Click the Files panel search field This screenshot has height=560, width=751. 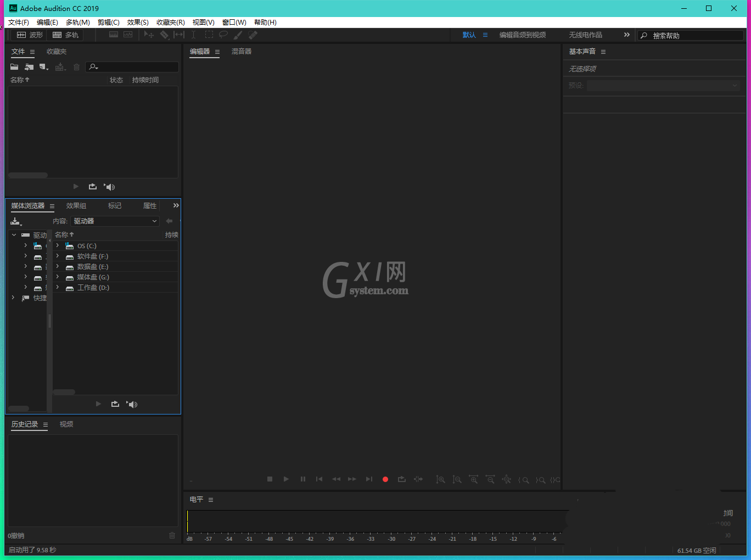tap(132, 67)
